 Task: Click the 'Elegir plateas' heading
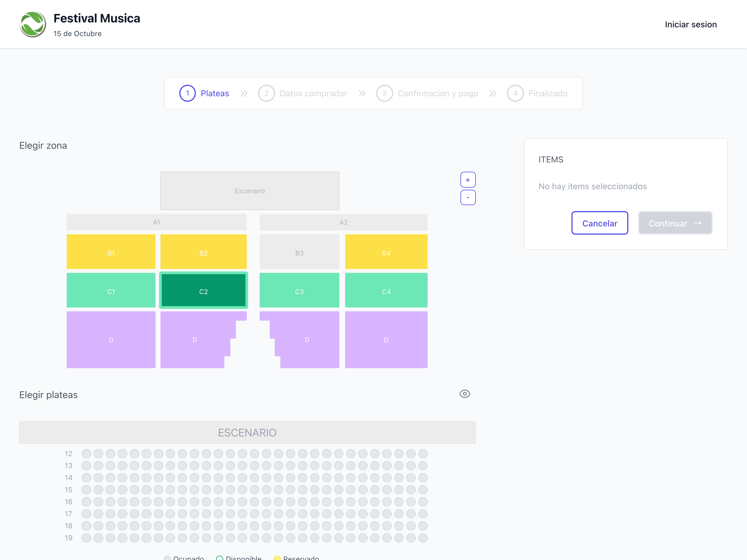[48, 395]
